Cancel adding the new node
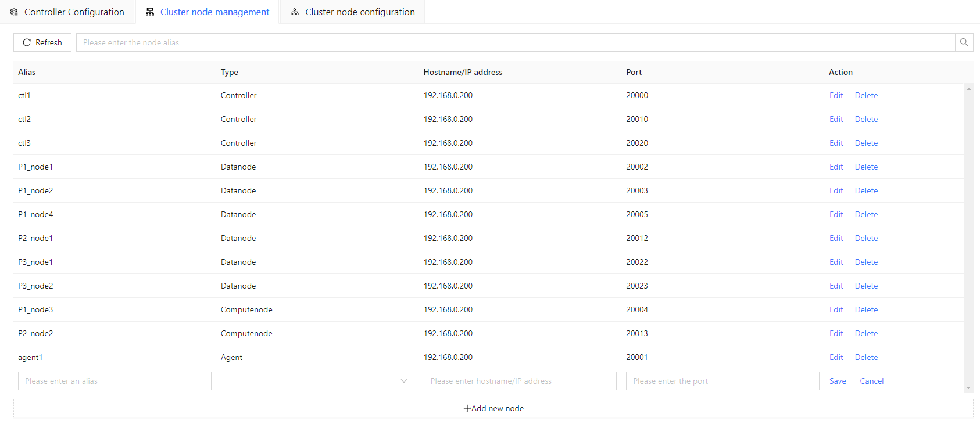The image size is (980, 432). (x=871, y=381)
